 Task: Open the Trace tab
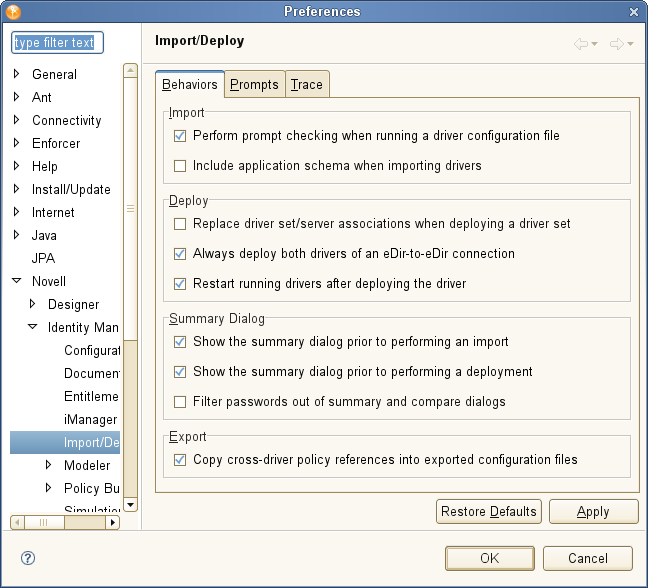click(307, 85)
